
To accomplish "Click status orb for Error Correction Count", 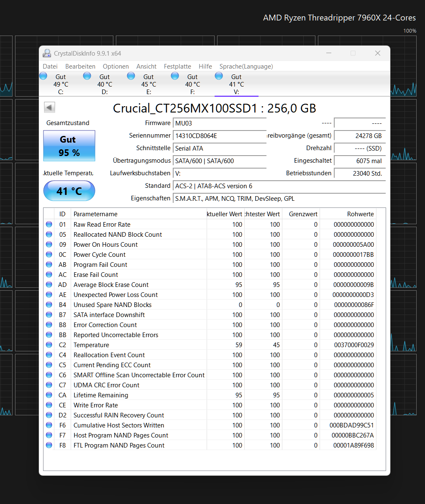I will (49, 325).
